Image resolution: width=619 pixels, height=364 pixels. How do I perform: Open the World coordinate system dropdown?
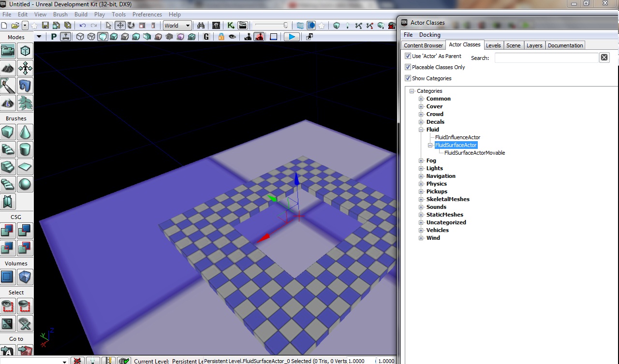coord(177,26)
